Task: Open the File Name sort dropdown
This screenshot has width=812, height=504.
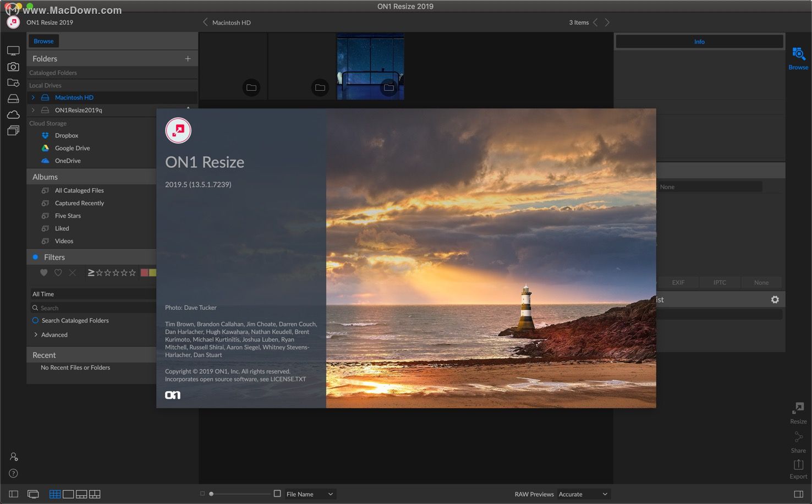Action: coord(310,494)
